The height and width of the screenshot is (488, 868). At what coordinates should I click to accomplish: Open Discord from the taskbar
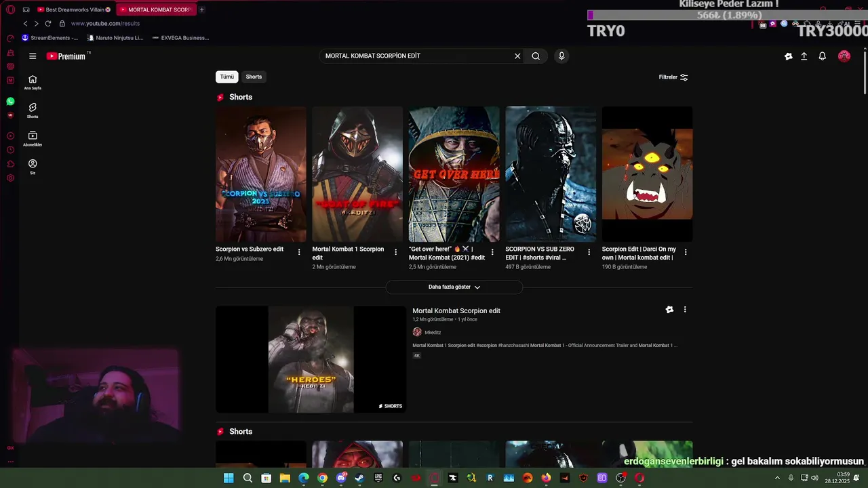coord(341,478)
